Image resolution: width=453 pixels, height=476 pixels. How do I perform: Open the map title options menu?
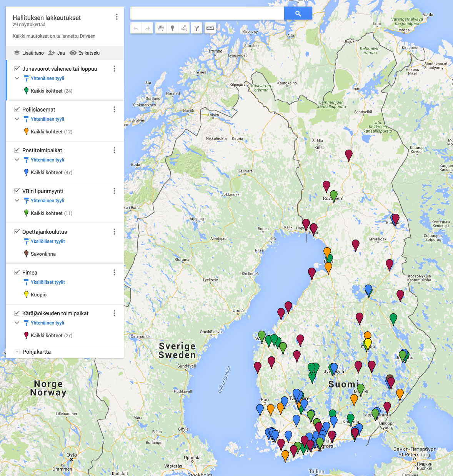pyautogui.click(x=117, y=17)
